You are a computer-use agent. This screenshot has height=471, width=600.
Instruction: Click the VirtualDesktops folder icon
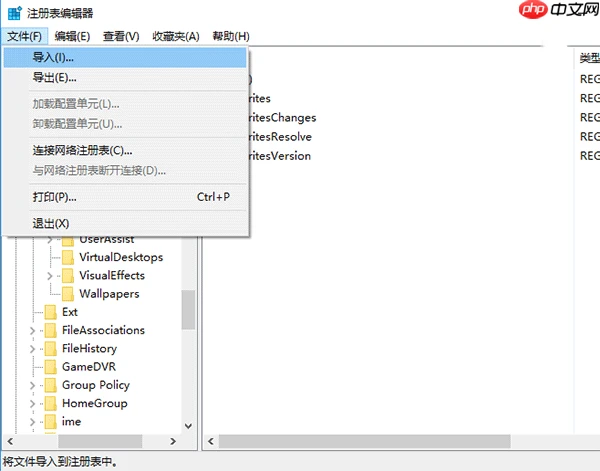click(68, 258)
